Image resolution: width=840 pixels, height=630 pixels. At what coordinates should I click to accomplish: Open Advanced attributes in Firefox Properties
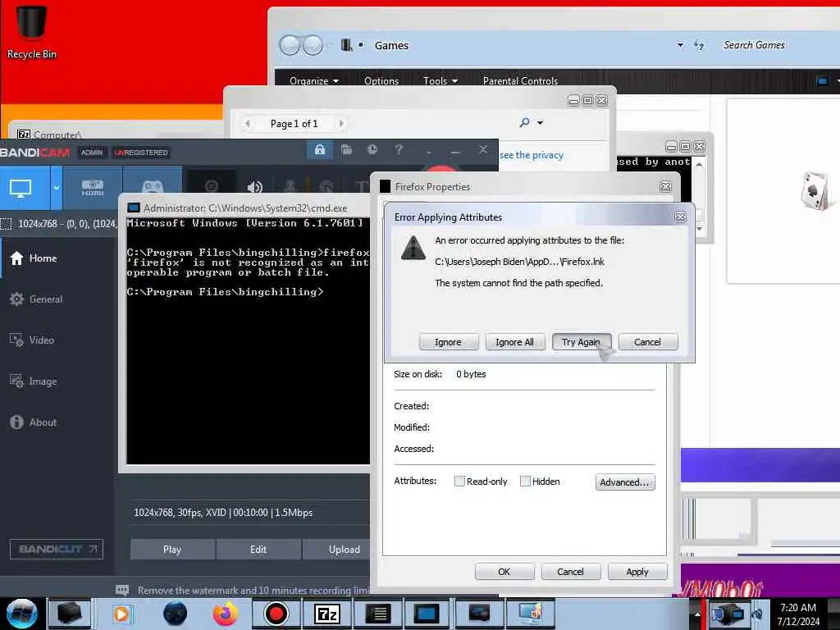click(x=624, y=482)
